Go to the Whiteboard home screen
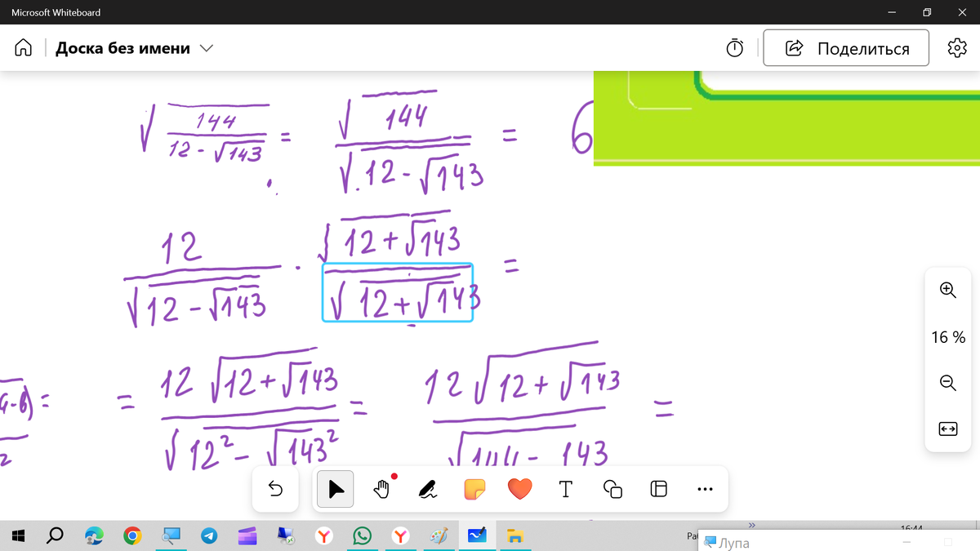The width and height of the screenshot is (980, 551). coord(23,48)
